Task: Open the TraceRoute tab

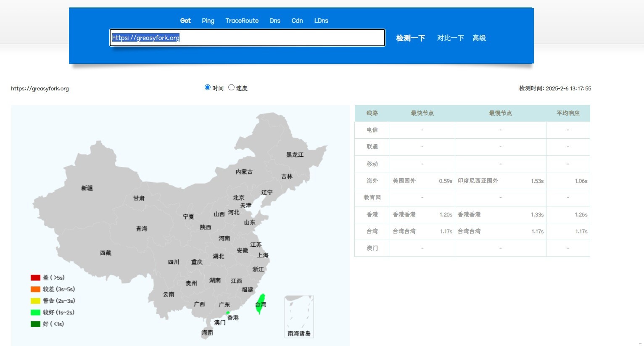Action: pos(242,21)
